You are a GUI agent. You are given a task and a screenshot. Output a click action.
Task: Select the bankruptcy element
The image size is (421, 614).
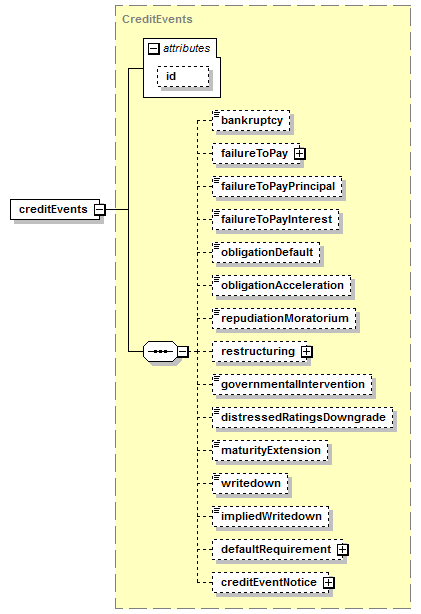pos(251,121)
